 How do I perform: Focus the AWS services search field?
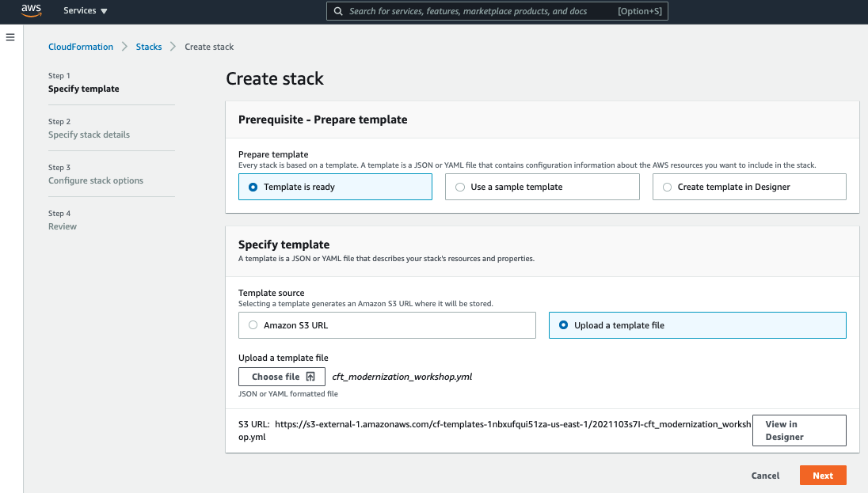497,11
